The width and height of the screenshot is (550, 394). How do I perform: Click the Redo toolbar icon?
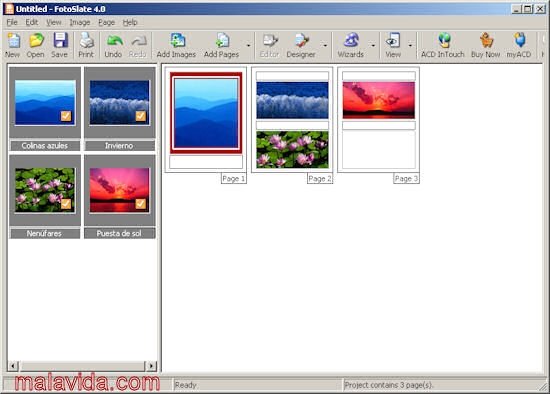coord(138,41)
